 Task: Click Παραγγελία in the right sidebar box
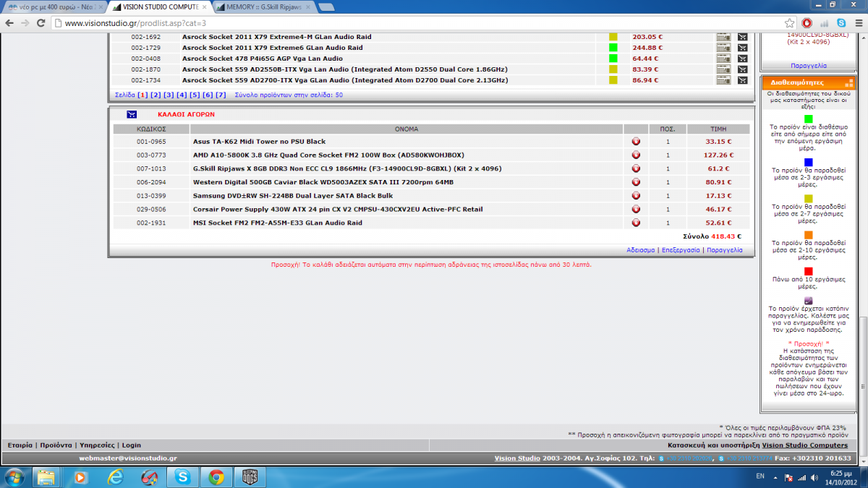809,65
